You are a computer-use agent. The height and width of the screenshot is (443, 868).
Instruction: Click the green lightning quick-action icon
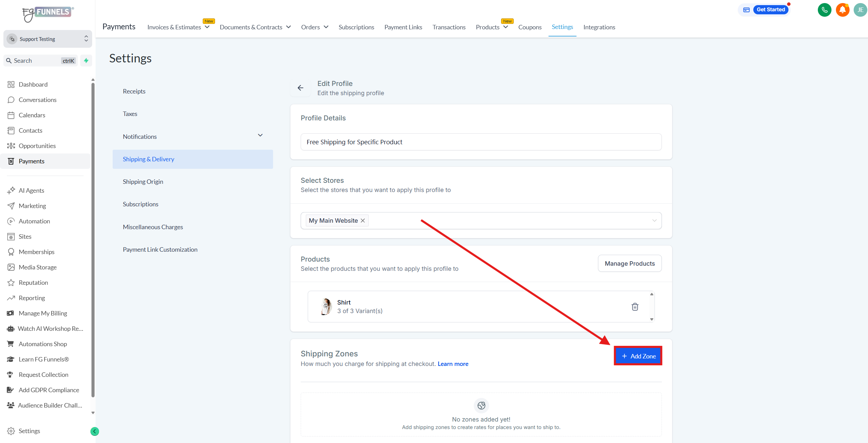coord(86,61)
